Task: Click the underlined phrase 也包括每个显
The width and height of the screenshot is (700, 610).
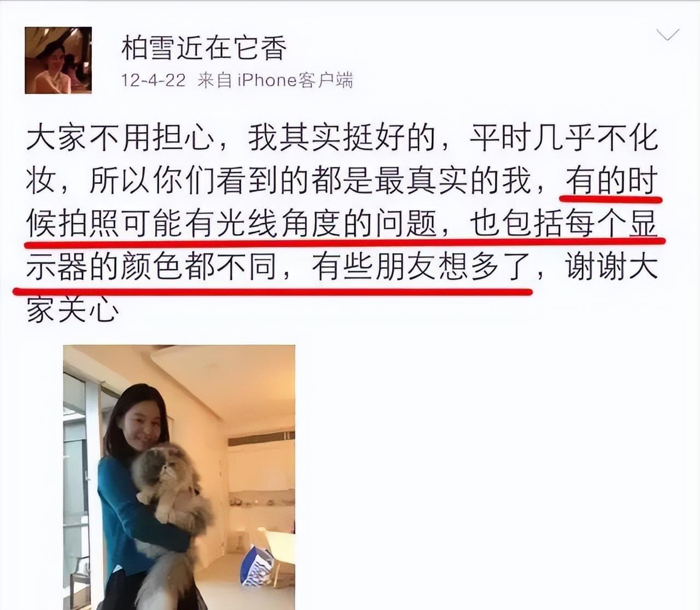Action: pyautogui.click(x=564, y=224)
